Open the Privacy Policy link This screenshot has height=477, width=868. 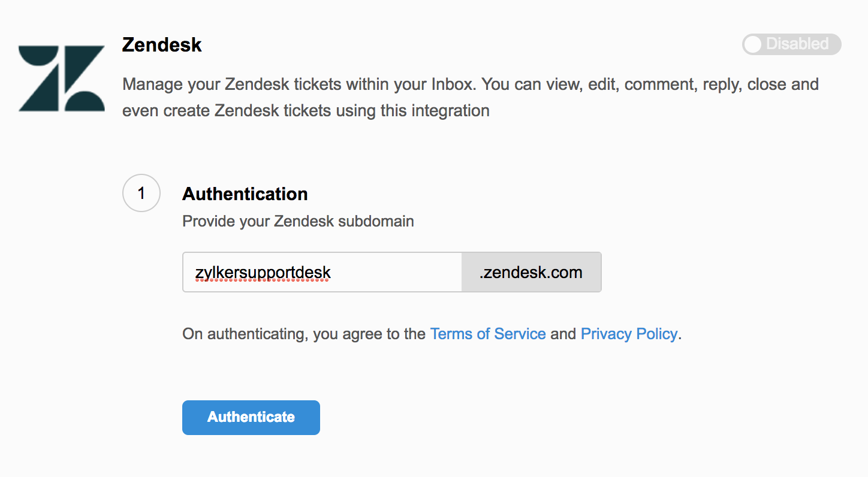629,334
